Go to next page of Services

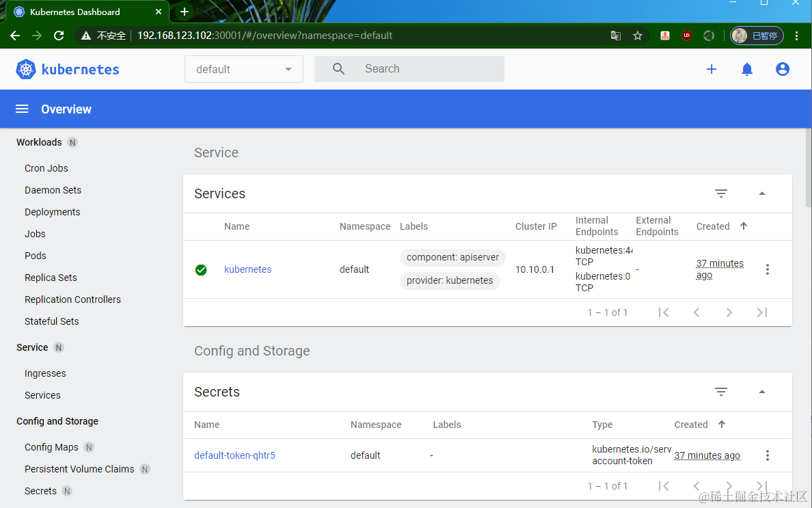click(729, 312)
